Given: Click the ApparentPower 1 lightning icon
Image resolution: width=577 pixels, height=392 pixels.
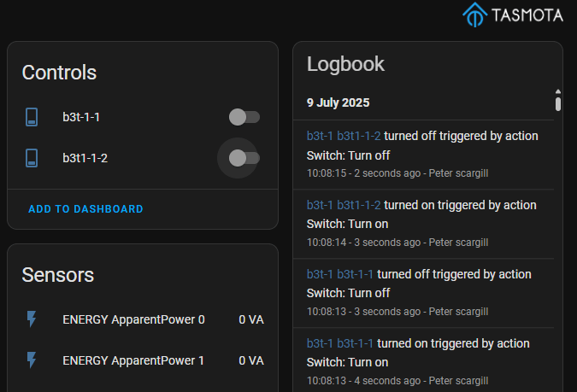Looking at the screenshot, I should [x=32, y=360].
